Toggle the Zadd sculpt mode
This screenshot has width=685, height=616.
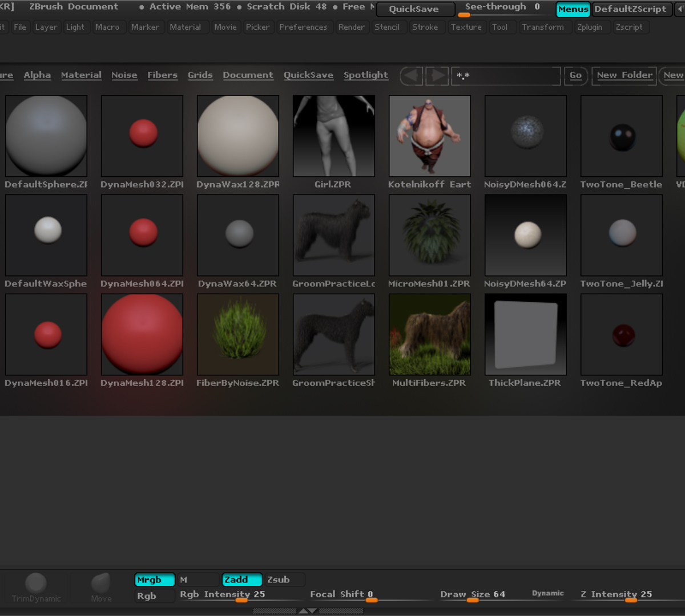pyautogui.click(x=242, y=579)
